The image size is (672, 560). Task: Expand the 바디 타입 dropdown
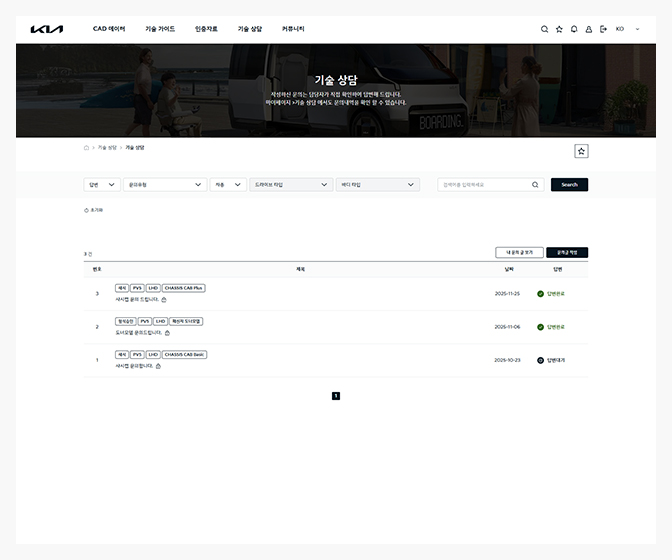[377, 185]
